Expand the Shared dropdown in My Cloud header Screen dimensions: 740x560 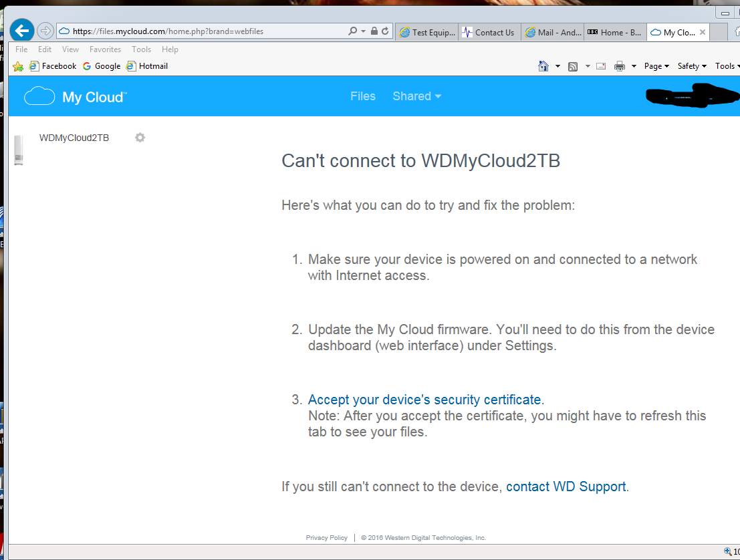click(x=416, y=96)
